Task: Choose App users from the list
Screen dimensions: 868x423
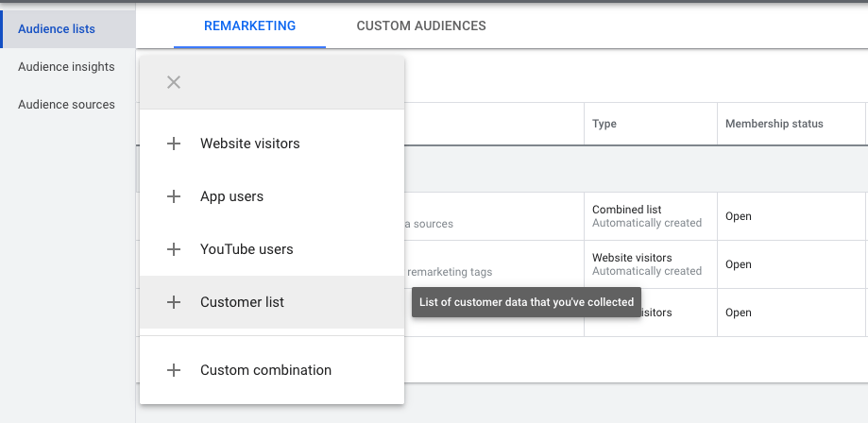Action: 231,196
